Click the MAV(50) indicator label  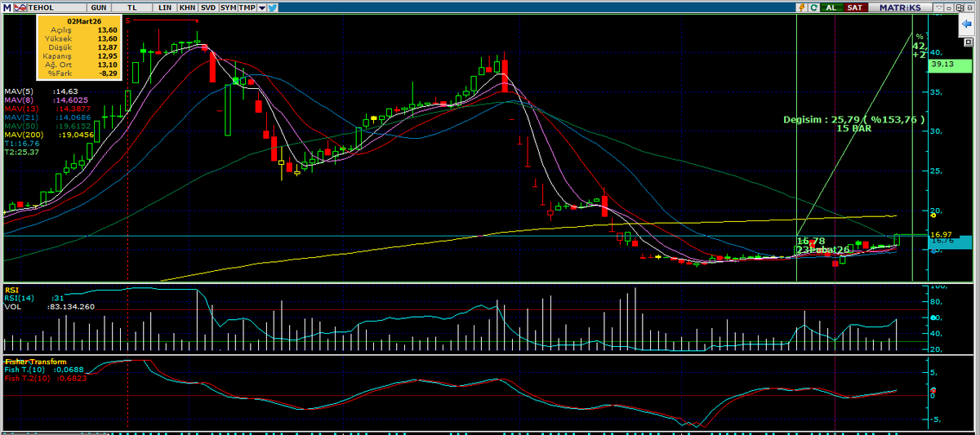(20, 125)
